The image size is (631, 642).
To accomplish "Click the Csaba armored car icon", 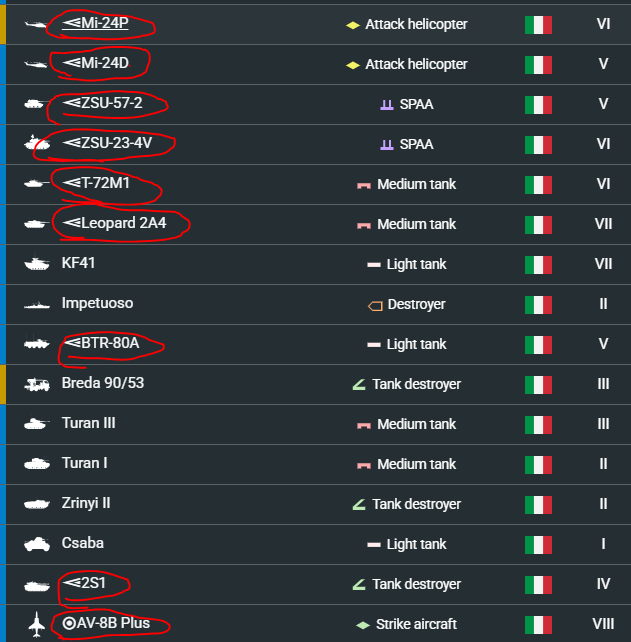I will point(36,544).
